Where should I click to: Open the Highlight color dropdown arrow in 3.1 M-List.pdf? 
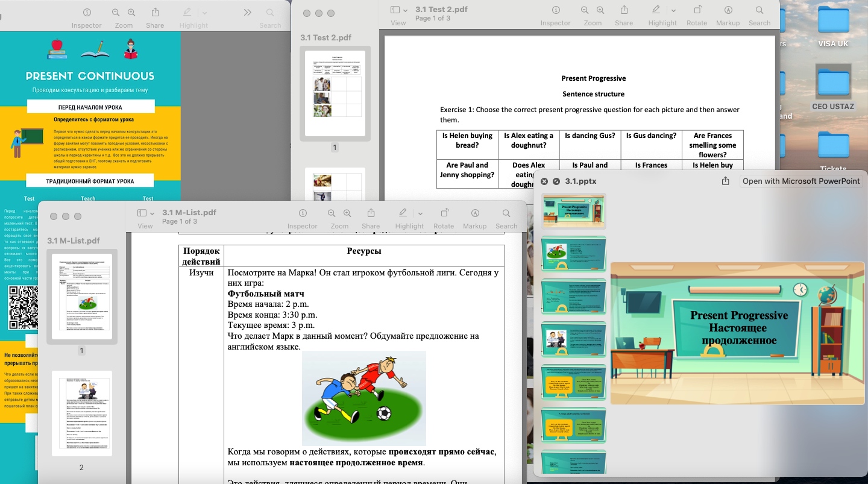click(420, 213)
